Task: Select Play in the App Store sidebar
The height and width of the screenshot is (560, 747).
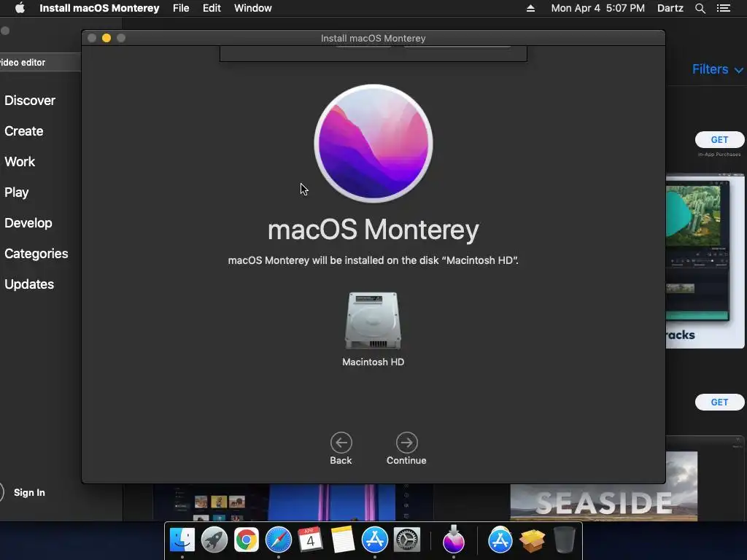Action: pos(17,192)
